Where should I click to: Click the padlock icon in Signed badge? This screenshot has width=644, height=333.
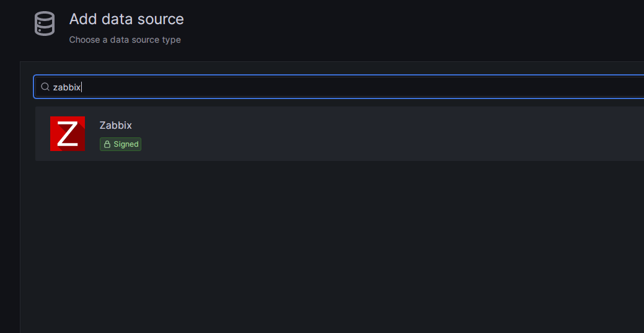tap(107, 144)
